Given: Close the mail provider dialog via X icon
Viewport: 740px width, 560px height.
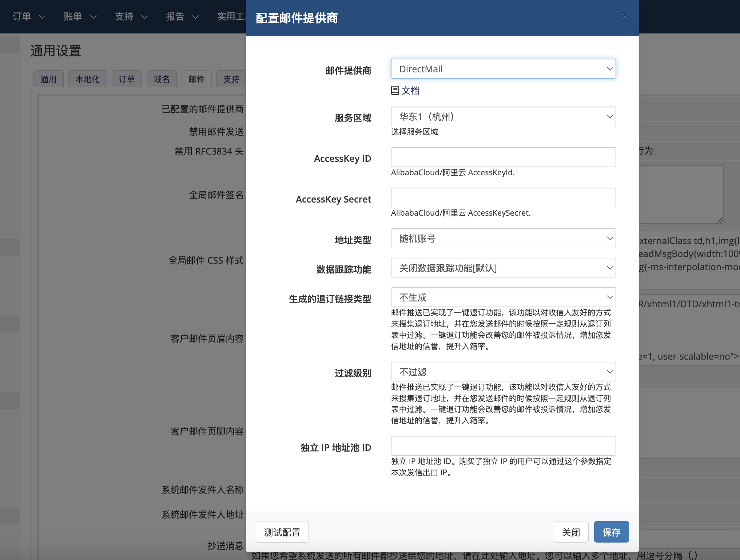Looking at the screenshot, I should pyautogui.click(x=625, y=15).
